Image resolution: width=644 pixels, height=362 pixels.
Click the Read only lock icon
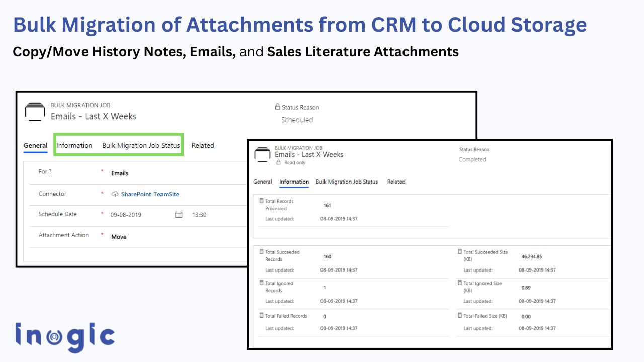[278, 163]
